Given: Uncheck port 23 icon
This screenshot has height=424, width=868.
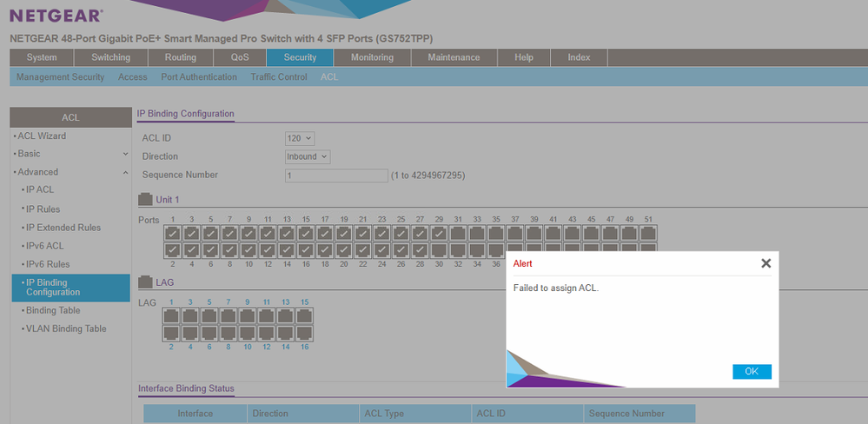Looking at the screenshot, I should click(x=382, y=233).
